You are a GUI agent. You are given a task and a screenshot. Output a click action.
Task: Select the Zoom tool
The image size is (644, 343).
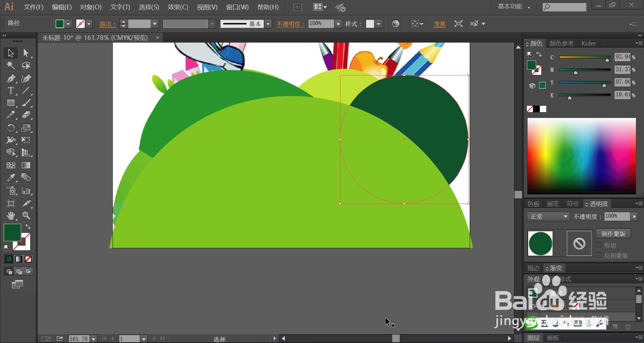tap(26, 216)
